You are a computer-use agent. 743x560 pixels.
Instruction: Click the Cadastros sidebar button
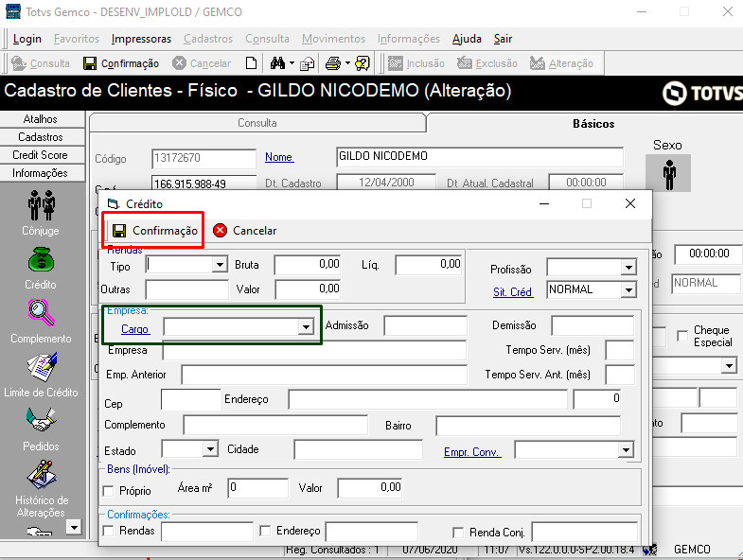[43, 137]
